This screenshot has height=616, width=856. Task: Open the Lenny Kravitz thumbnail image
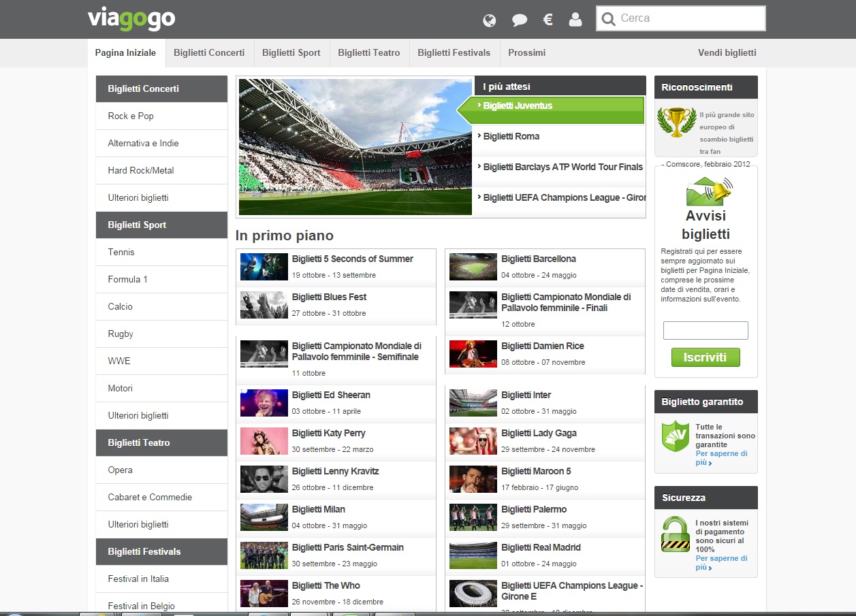tap(264, 479)
